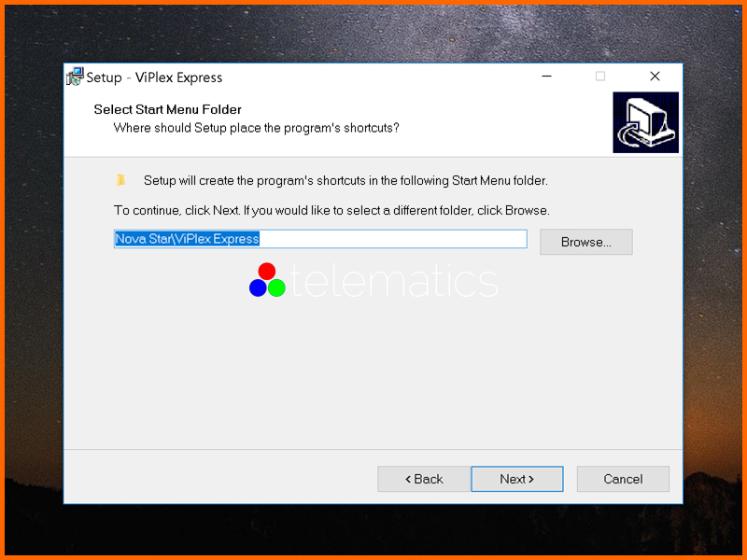Click the setup installer icon in title bar
This screenshot has height=560, width=747.
(x=75, y=77)
